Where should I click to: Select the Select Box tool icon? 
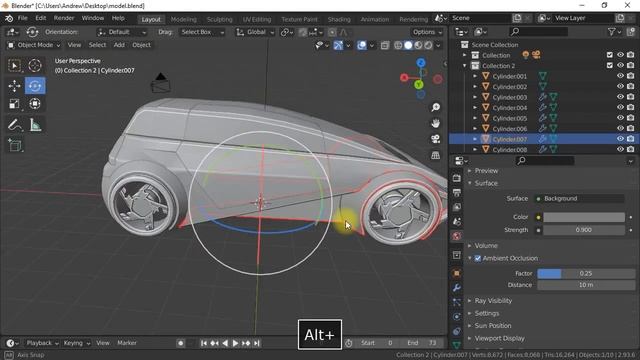tap(15, 65)
